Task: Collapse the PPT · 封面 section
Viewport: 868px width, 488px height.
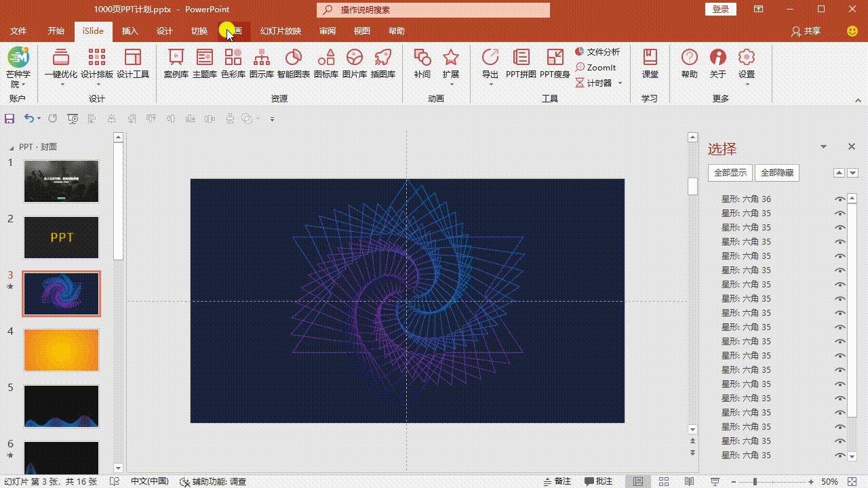Action: 12,147
